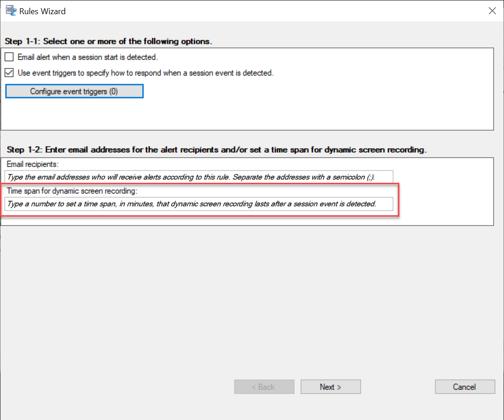Uncheck the Use event triggers checkbox
Viewport: 504px width, 420px height.
[x=9, y=73]
